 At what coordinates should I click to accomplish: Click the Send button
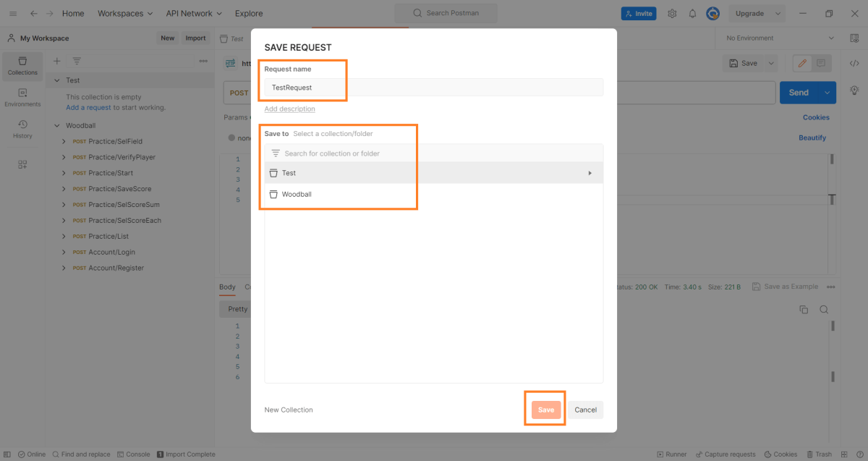tap(799, 93)
